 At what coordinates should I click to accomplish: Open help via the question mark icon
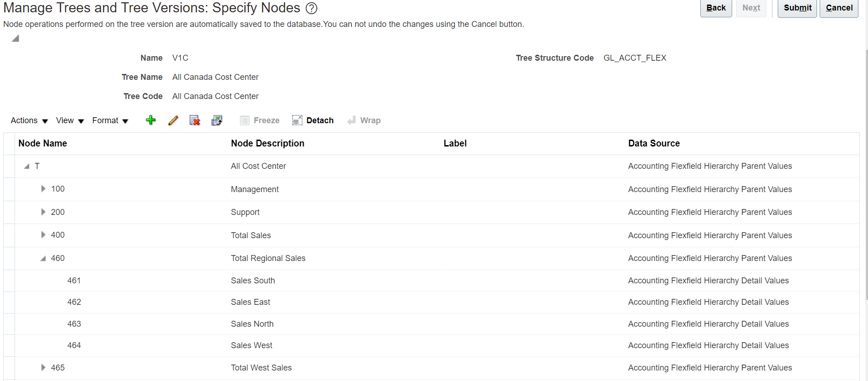point(312,8)
